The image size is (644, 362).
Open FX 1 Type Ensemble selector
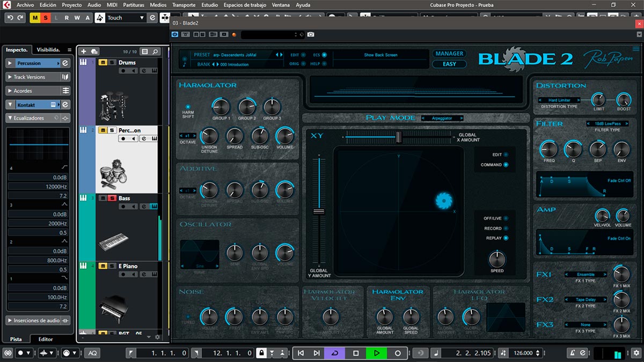click(586, 275)
